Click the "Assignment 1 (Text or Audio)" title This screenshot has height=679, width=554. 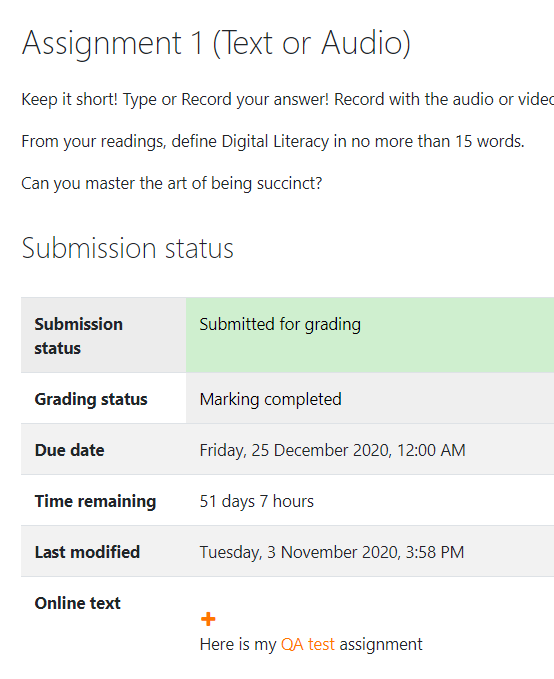point(216,44)
